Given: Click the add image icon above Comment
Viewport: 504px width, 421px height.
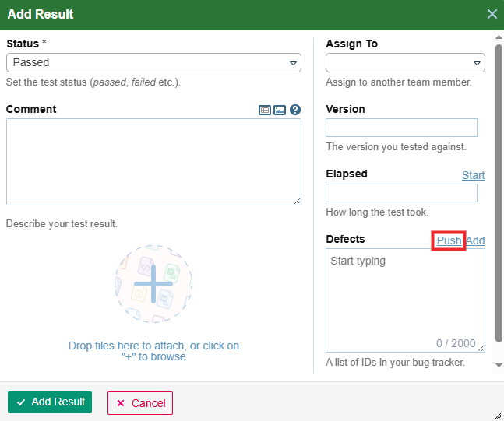Looking at the screenshot, I should 280,111.
